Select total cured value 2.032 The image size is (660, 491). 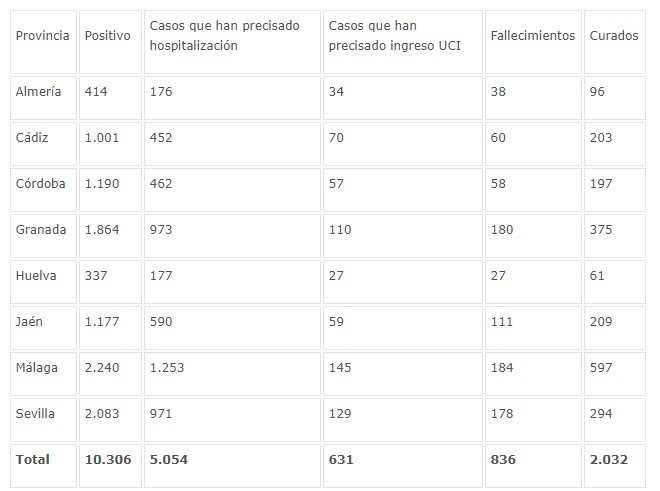click(x=609, y=459)
